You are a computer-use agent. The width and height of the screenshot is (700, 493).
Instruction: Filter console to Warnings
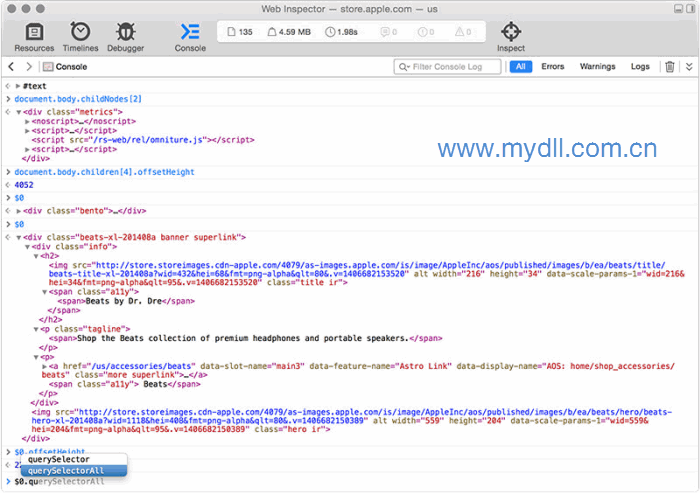pos(597,67)
